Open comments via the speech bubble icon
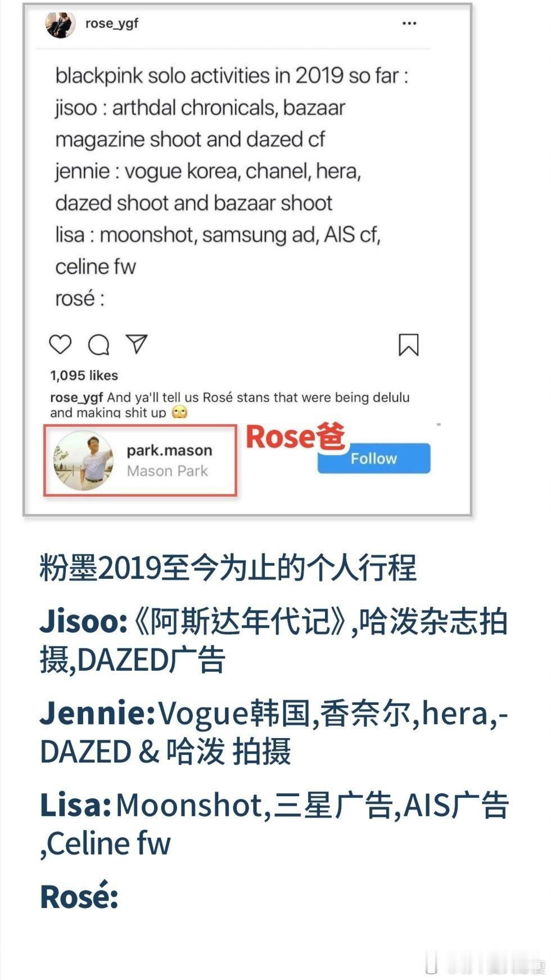The height and width of the screenshot is (980, 551). [x=98, y=345]
